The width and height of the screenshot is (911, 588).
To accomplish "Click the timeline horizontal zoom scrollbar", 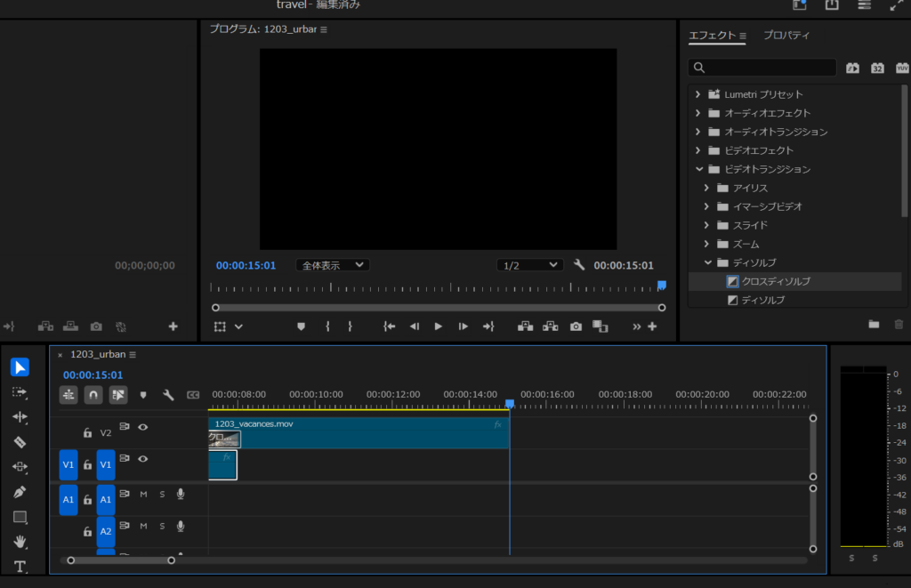I will [x=121, y=560].
